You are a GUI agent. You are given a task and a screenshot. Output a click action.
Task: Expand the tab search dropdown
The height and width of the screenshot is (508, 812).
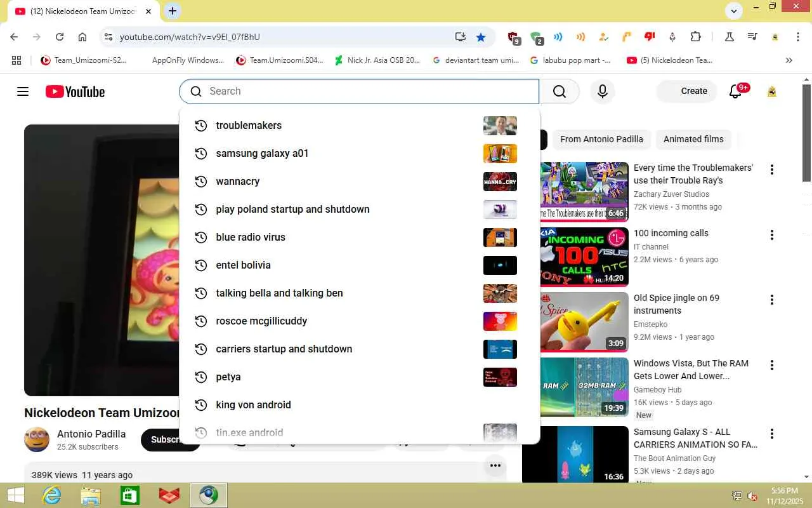(734, 11)
